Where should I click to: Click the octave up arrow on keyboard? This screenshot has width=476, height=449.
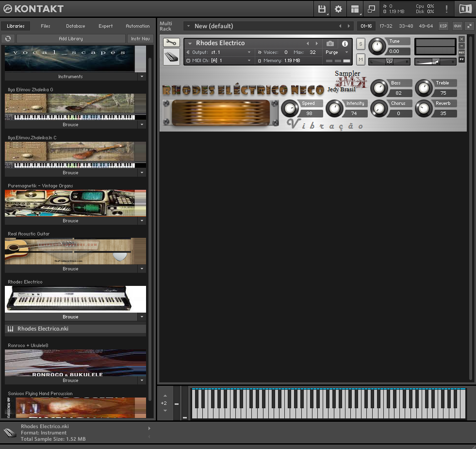click(165, 396)
